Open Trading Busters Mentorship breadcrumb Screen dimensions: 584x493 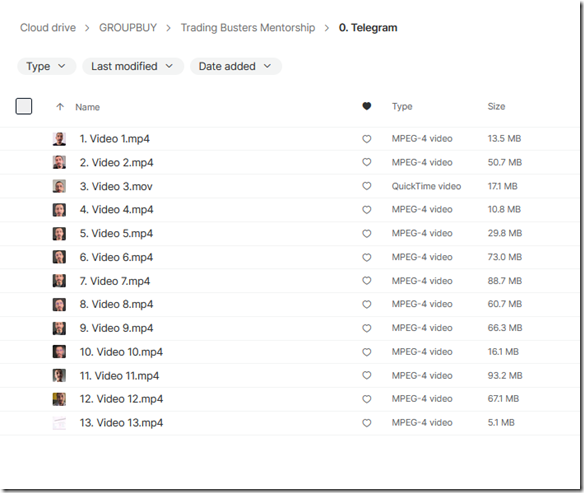(x=248, y=28)
